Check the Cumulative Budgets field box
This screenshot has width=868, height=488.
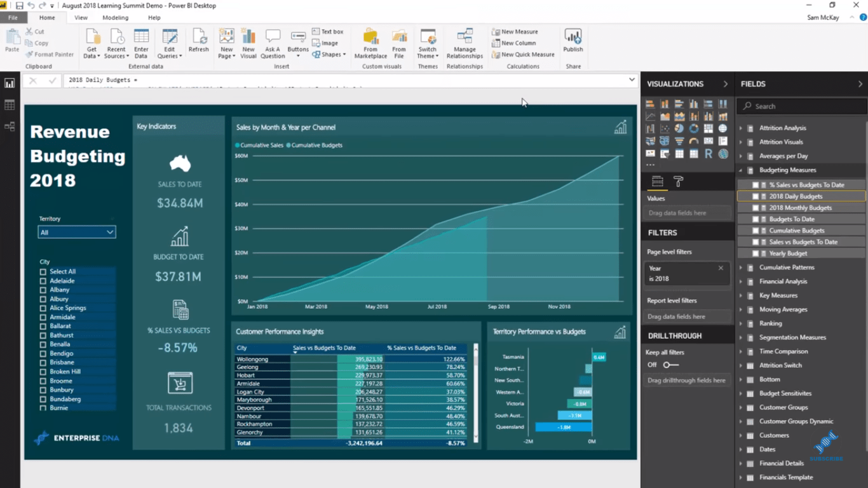click(x=756, y=231)
